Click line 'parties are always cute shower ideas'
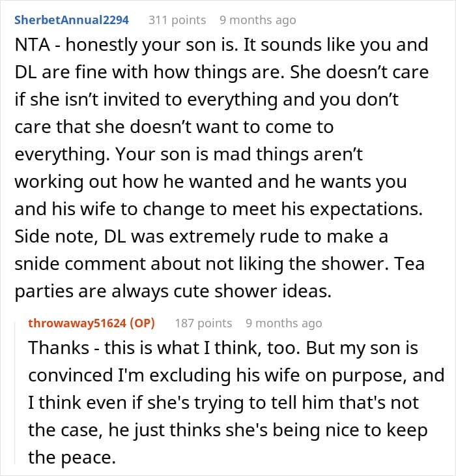Viewport: 456px width, 476px height. (173, 291)
